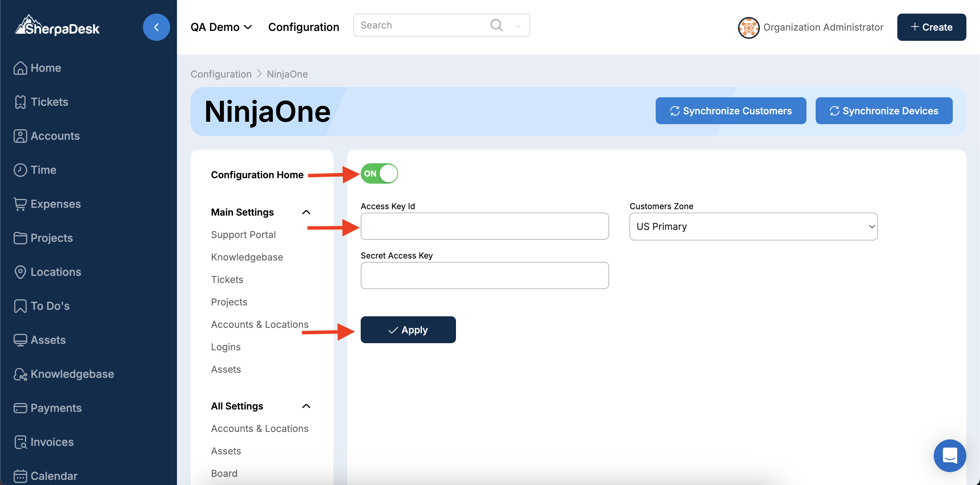Click the Calendar icon in sidebar
This screenshot has width=980, height=485.
coord(20,476)
